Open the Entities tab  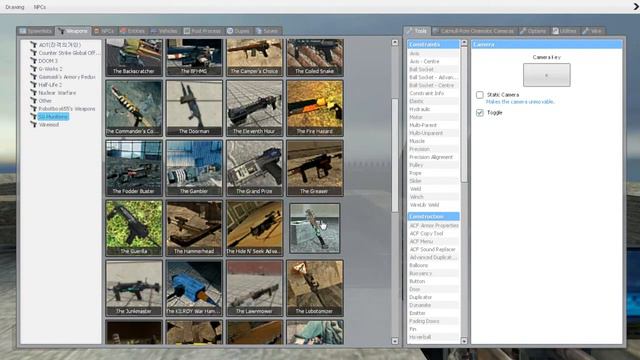[133, 31]
